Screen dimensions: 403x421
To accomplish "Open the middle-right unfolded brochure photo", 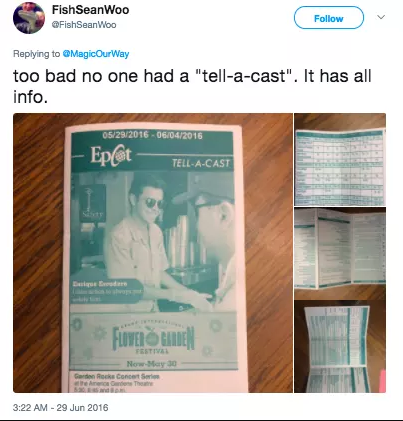I will click(340, 253).
